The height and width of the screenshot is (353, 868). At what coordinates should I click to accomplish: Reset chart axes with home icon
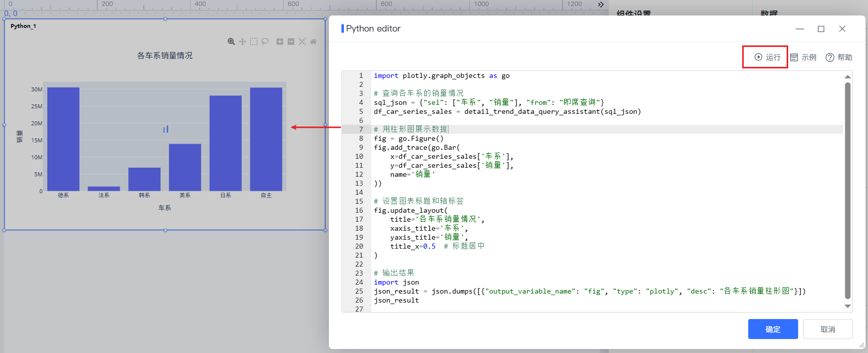coord(313,41)
